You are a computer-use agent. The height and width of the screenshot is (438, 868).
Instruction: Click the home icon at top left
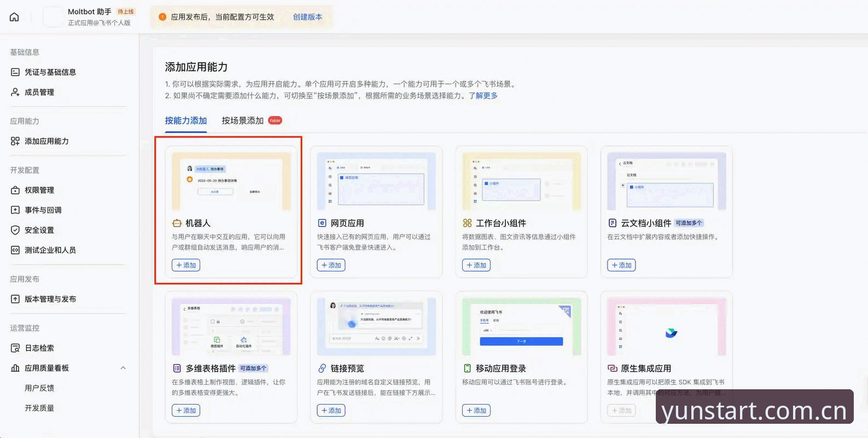[x=14, y=17]
